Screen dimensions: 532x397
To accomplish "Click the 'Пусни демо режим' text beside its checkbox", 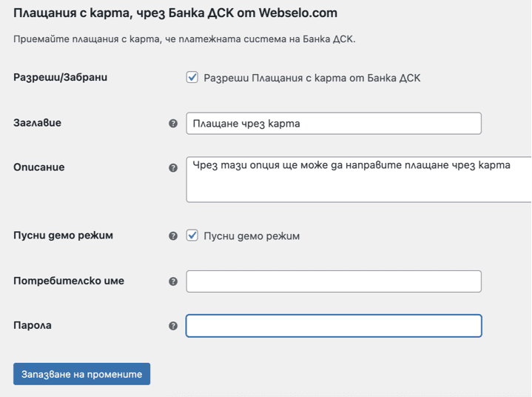I will (252, 236).
